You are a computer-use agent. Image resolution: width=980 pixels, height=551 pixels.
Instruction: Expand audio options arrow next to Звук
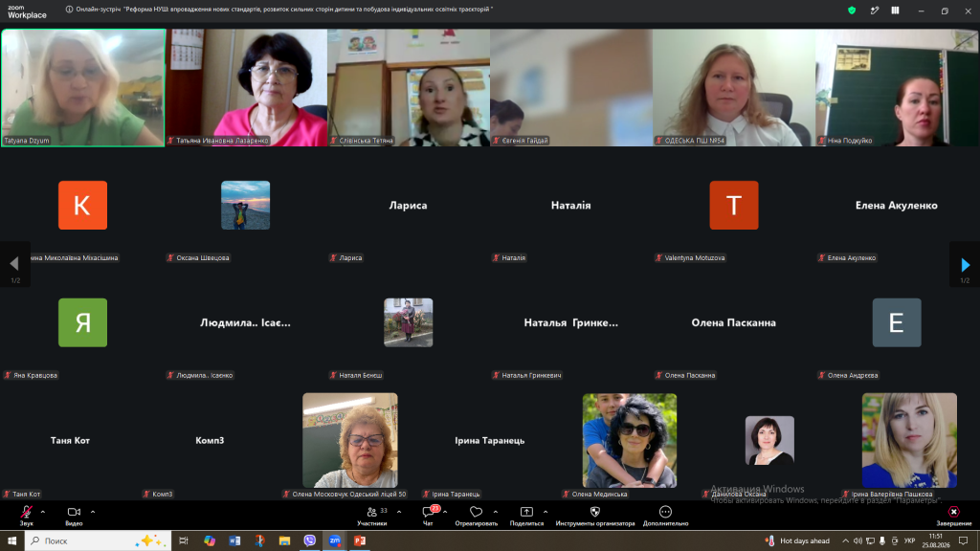(x=42, y=513)
